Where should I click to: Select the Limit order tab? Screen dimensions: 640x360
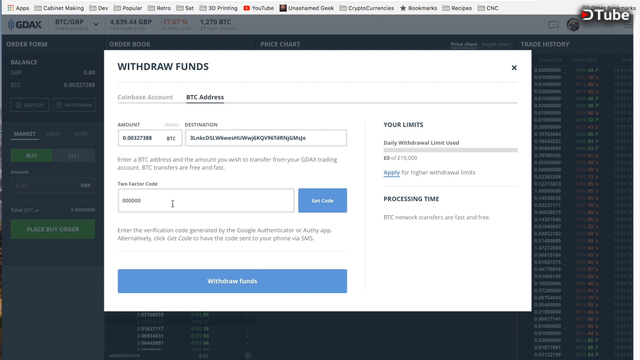point(53,134)
